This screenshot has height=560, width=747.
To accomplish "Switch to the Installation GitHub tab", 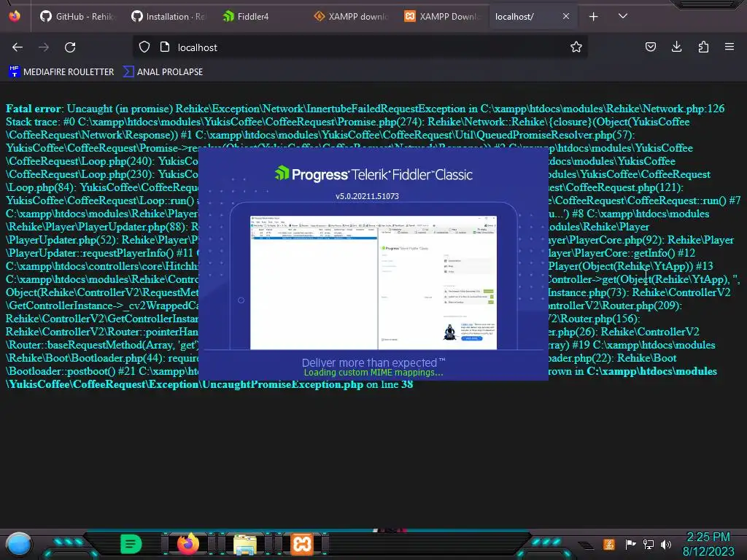I will (x=168, y=17).
